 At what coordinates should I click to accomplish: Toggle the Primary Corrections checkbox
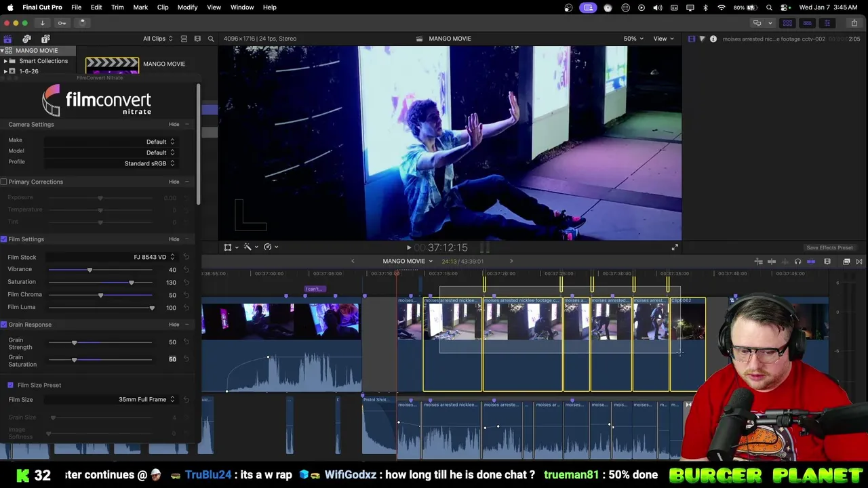(x=4, y=182)
